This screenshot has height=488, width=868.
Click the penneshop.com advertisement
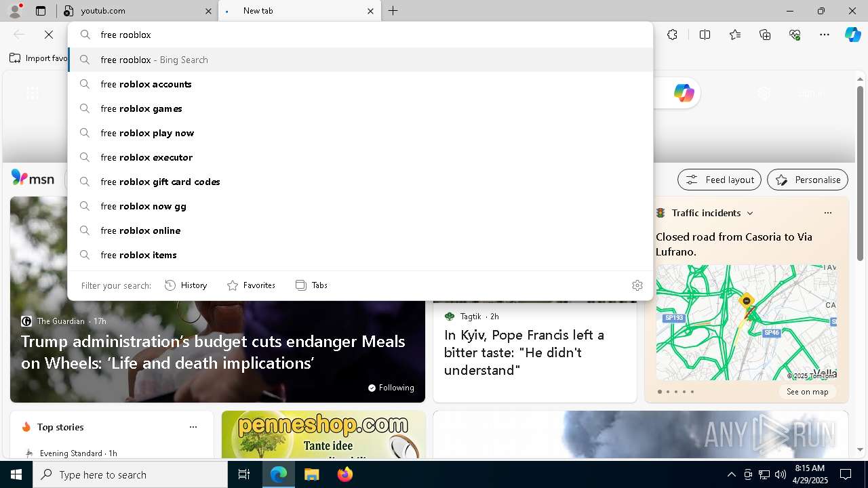tap(324, 434)
